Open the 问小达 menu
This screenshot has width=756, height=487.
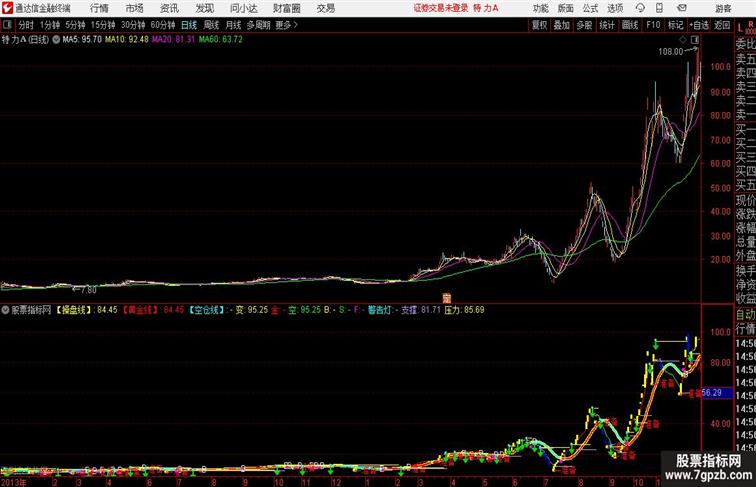(x=243, y=8)
